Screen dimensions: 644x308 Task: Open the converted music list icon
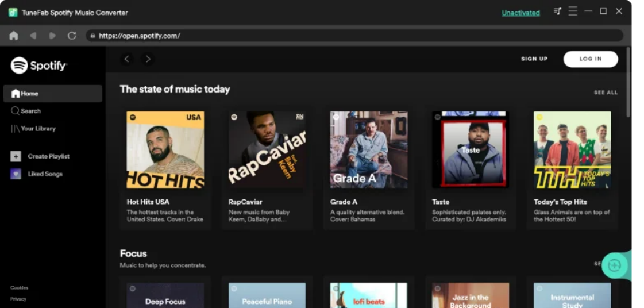[557, 11]
